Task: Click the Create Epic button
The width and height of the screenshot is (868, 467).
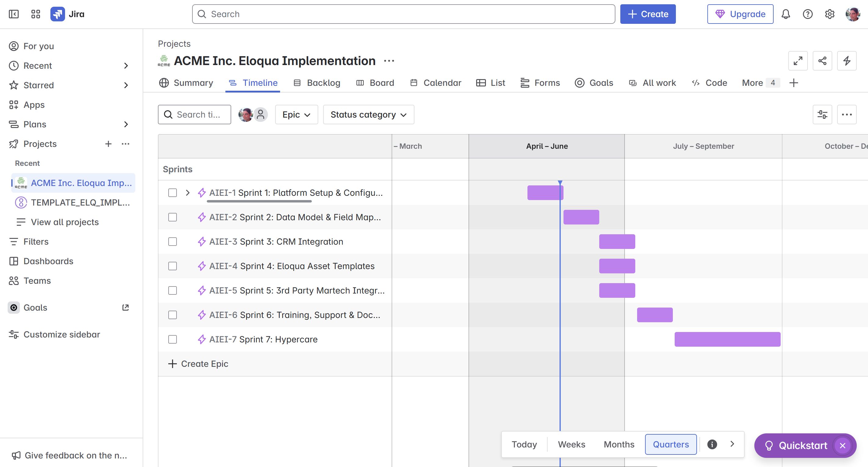Action: (198, 363)
